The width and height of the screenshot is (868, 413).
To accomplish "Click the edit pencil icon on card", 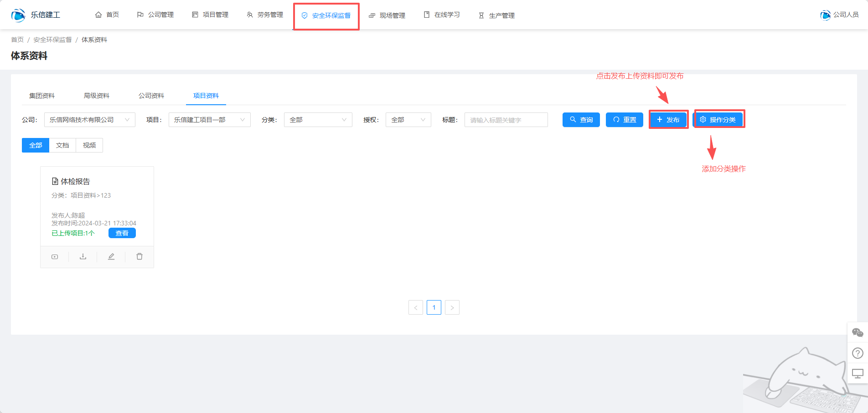I will pos(111,257).
